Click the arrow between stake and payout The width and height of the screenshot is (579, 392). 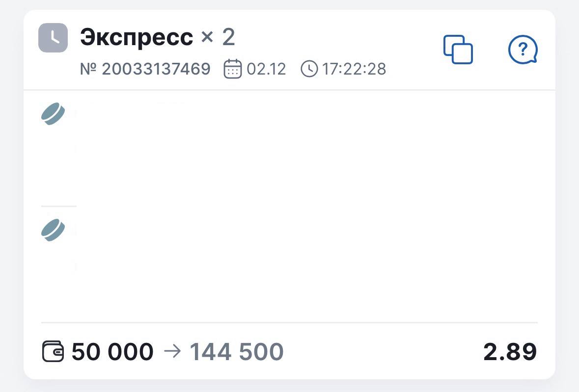coord(171,352)
